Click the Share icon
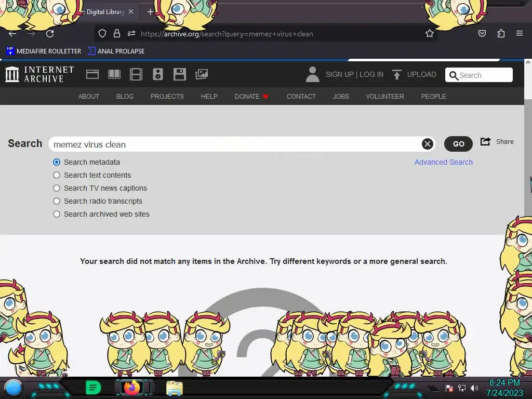 coord(486,141)
